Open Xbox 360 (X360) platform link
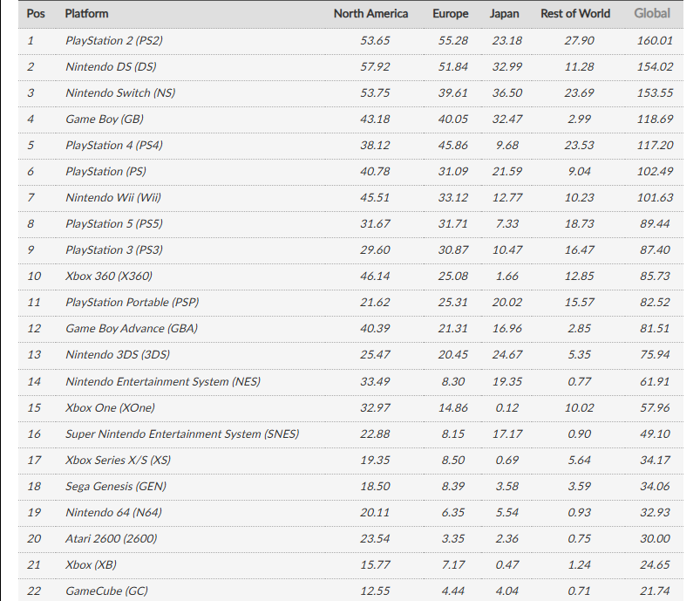This screenshot has width=700, height=601. pyautogui.click(x=109, y=276)
